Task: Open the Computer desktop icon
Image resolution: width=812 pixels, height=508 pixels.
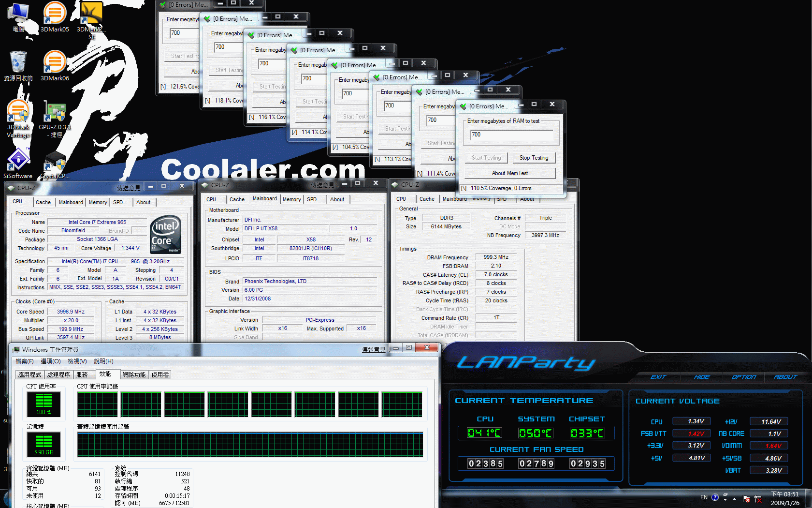Action: tap(18, 17)
